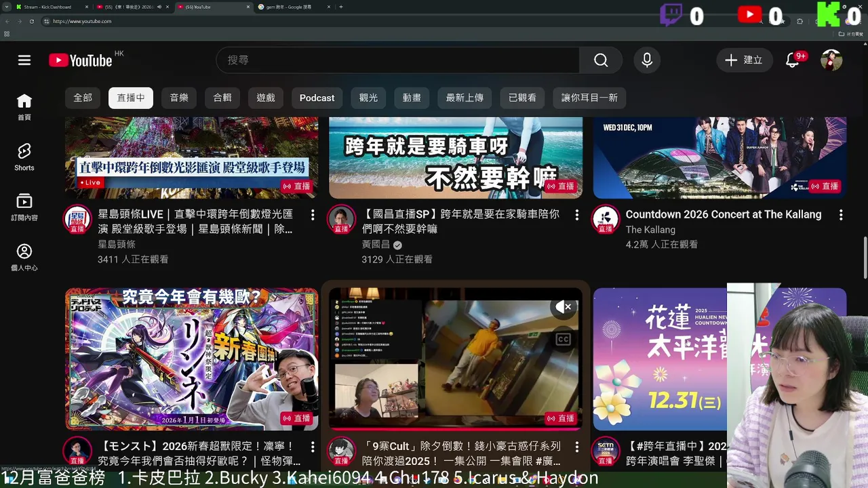Select the 最新上傳 filter chip
Screen dimensions: 868x488
[465, 98]
